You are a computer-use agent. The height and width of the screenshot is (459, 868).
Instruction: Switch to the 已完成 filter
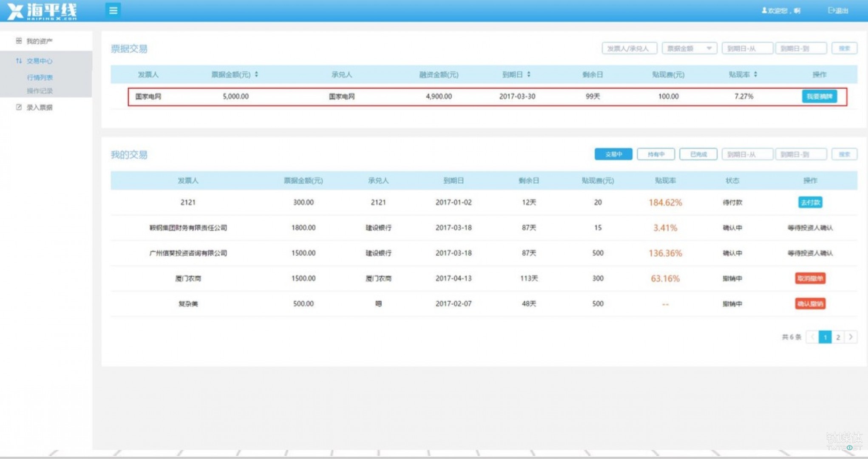(698, 154)
